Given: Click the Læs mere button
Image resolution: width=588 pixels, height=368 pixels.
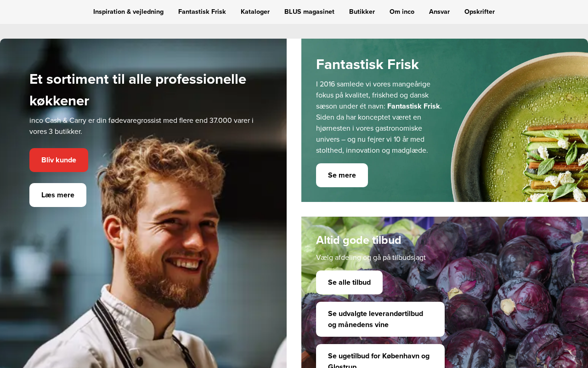Looking at the screenshot, I should coord(58,195).
